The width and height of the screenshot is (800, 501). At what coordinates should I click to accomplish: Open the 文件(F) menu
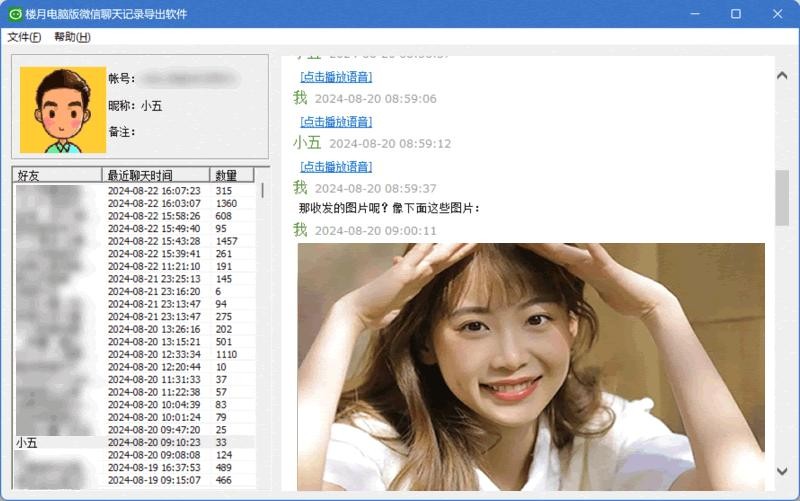[24, 37]
